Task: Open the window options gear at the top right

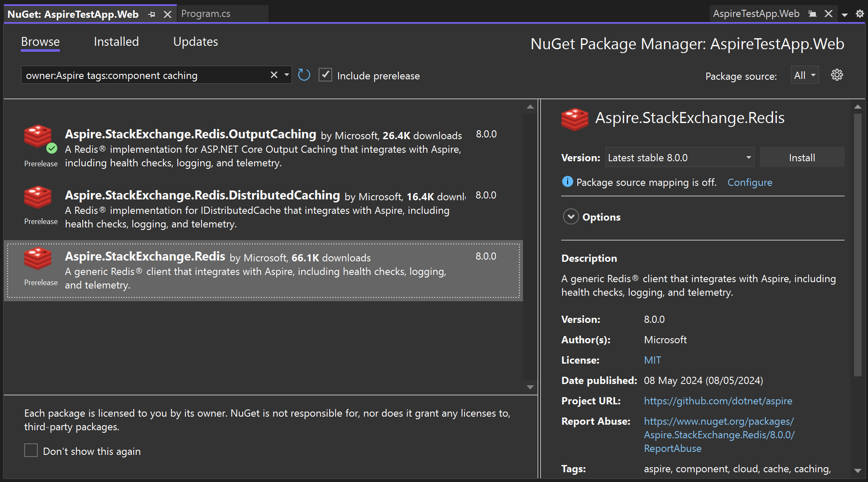Action: click(x=860, y=14)
